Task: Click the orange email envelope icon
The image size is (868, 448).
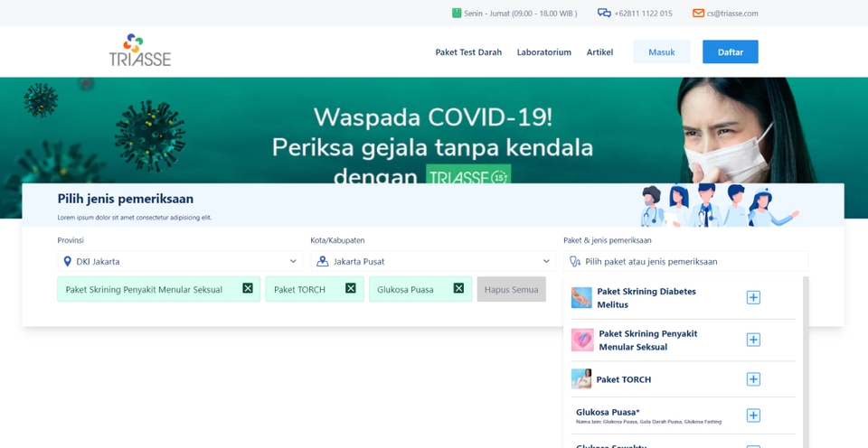Action: click(699, 14)
